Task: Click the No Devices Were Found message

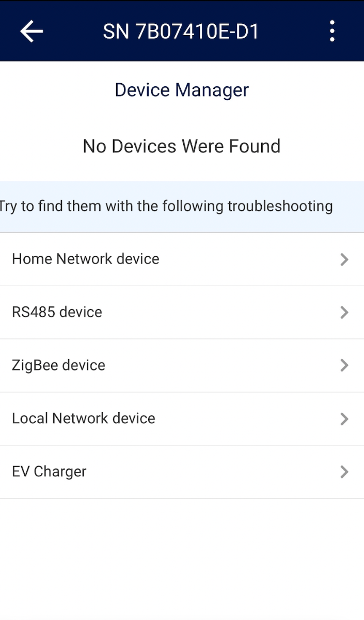Action: (182, 146)
